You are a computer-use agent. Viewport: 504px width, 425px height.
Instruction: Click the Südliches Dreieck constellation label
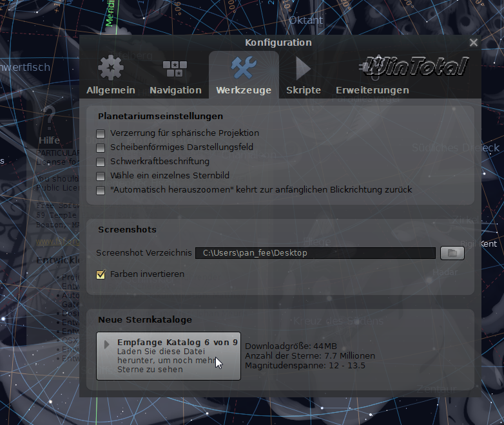[x=456, y=147]
